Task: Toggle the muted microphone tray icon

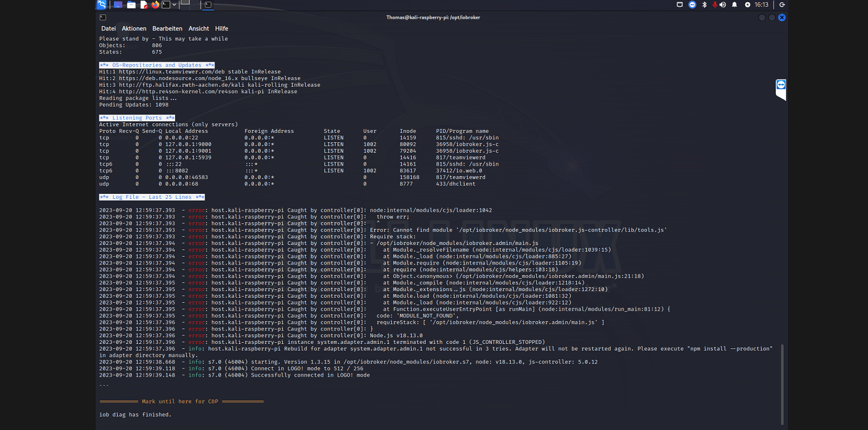Action: click(x=715, y=4)
